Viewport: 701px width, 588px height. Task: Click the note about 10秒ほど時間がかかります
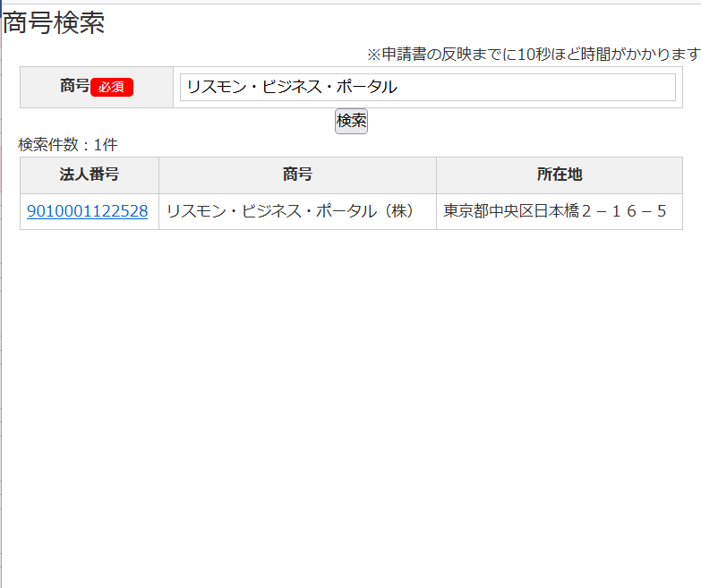click(534, 55)
